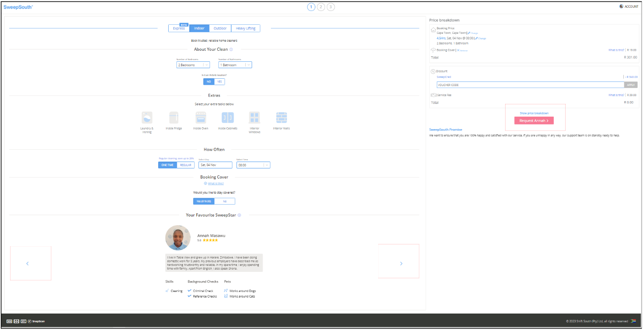The width and height of the screenshot is (644, 330).
Task: Click Annah Masawu's bio text box
Action: click(x=214, y=263)
